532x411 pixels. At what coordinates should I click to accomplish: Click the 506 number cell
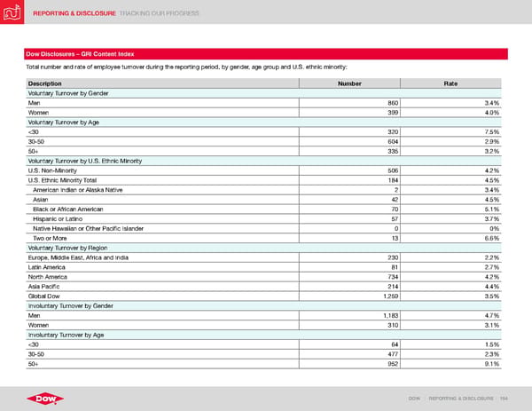point(350,170)
